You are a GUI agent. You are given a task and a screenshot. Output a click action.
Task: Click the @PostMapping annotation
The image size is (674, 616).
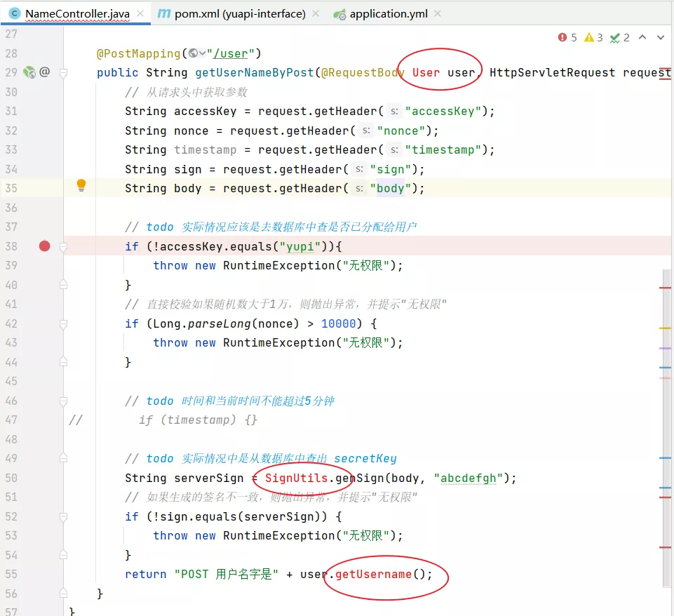[x=138, y=54]
